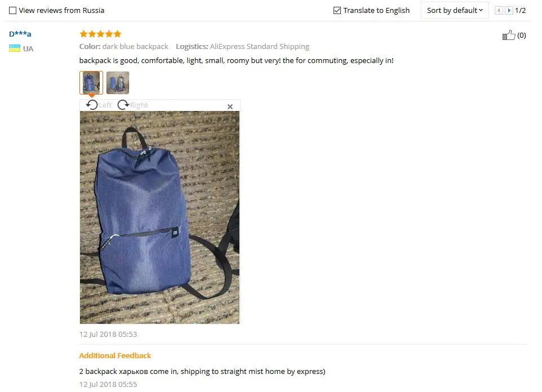Go to previous reviews page arrow
This screenshot has width=542, height=392.
(499, 10)
